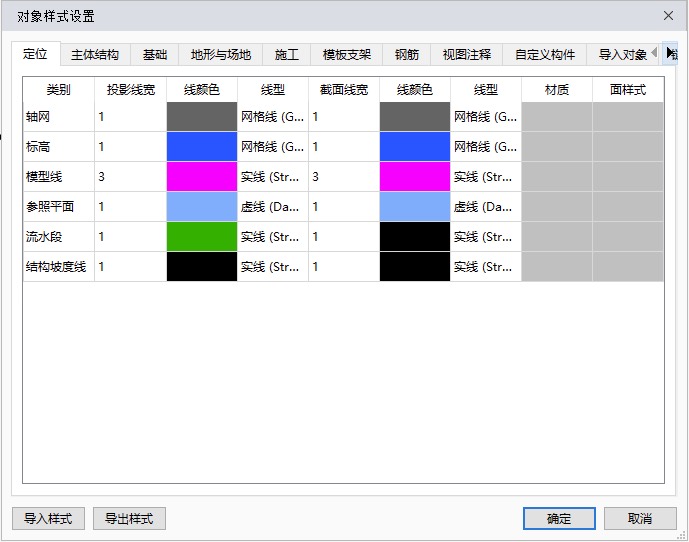Open 流水段 projection line type dropdown
The image size is (689, 542).
click(273, 236)
